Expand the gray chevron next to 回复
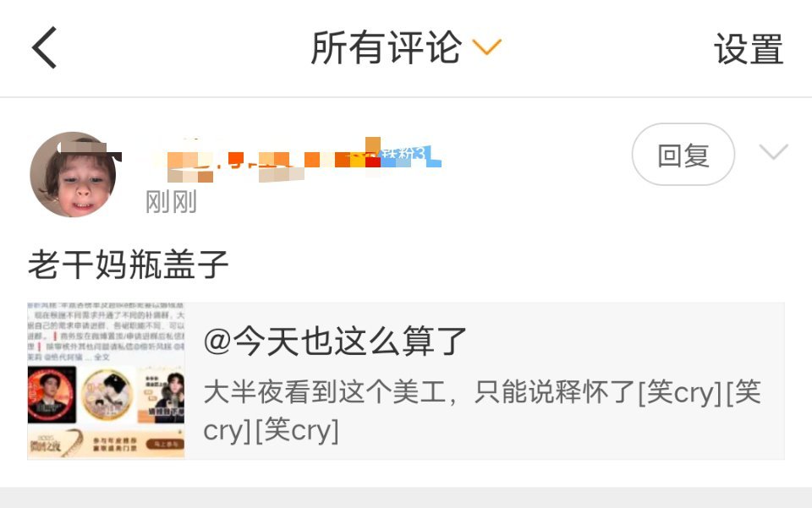The width and height of the screenshot is (812, 508). pos(773,151)
